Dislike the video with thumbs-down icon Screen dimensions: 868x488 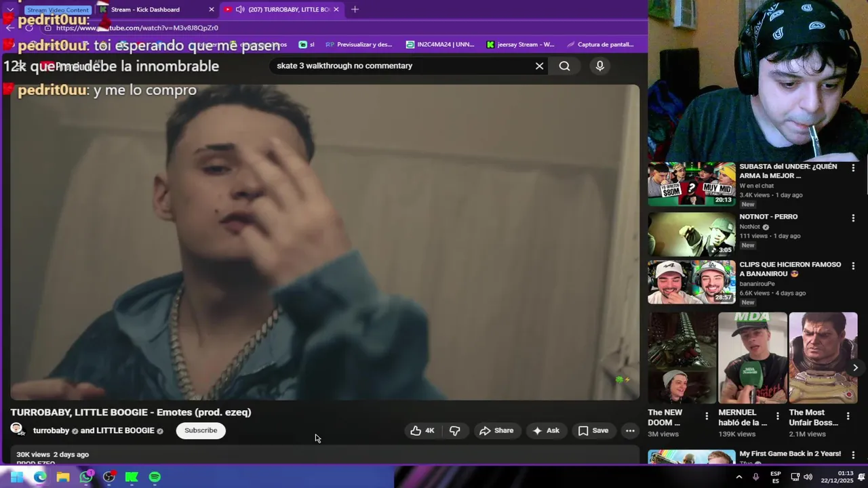[x=455, y=430]
